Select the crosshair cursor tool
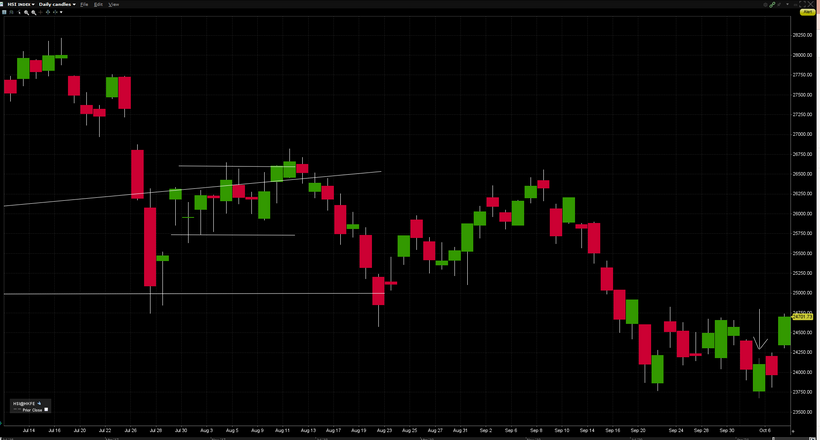 coord(41,12)
